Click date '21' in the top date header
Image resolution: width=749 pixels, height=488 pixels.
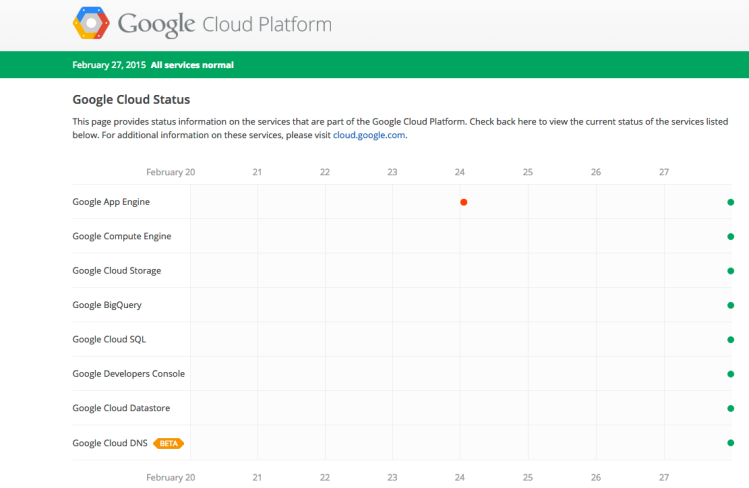[257, 172]
